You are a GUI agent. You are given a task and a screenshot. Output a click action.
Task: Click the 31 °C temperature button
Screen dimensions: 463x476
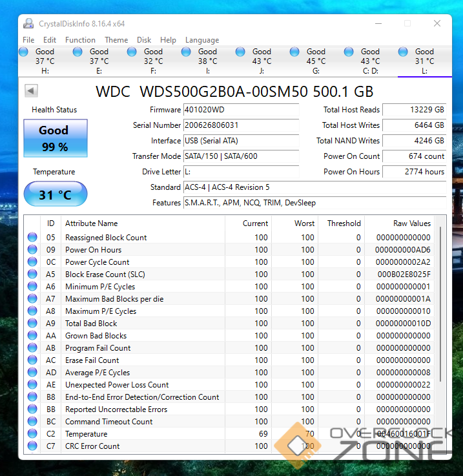[55, 194]
